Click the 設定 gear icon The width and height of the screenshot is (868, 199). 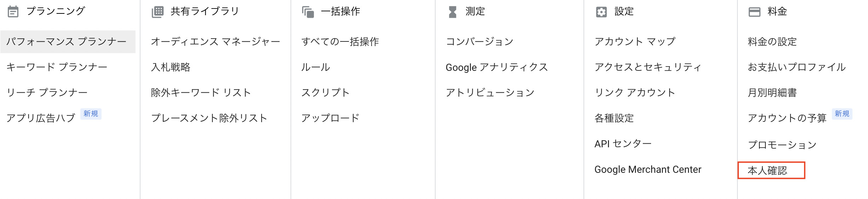[601, 12]
